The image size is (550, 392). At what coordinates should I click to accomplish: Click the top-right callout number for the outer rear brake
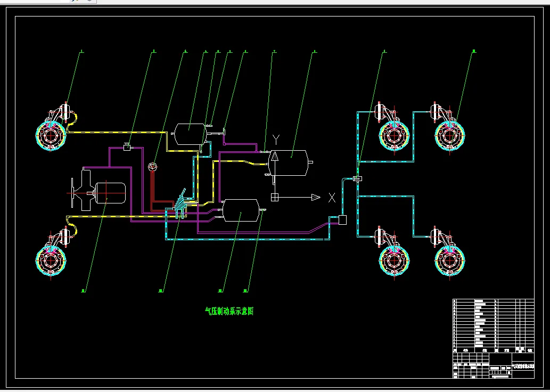474,52
